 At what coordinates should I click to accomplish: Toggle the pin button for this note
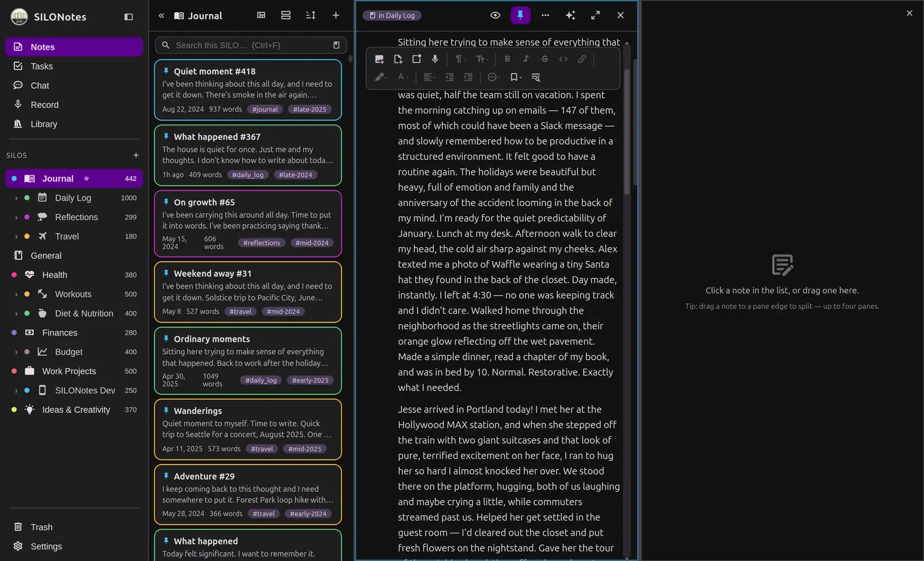tap(520, 16)
